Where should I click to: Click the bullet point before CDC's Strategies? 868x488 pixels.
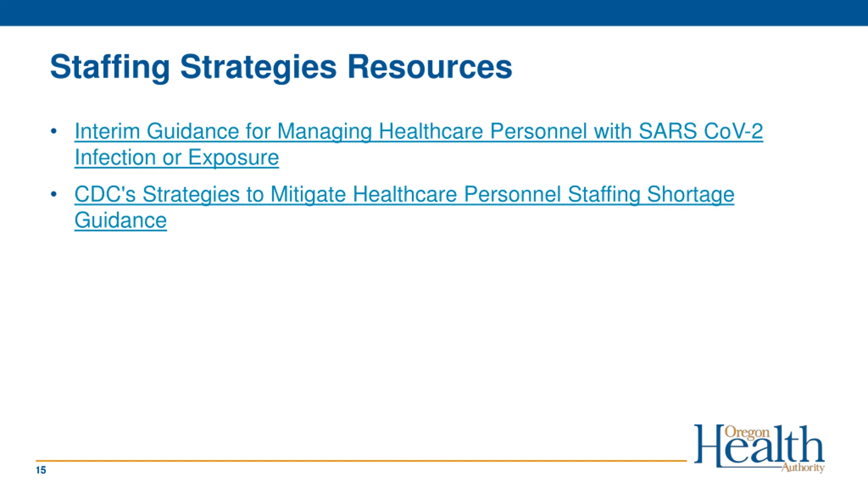click(54, 194)
